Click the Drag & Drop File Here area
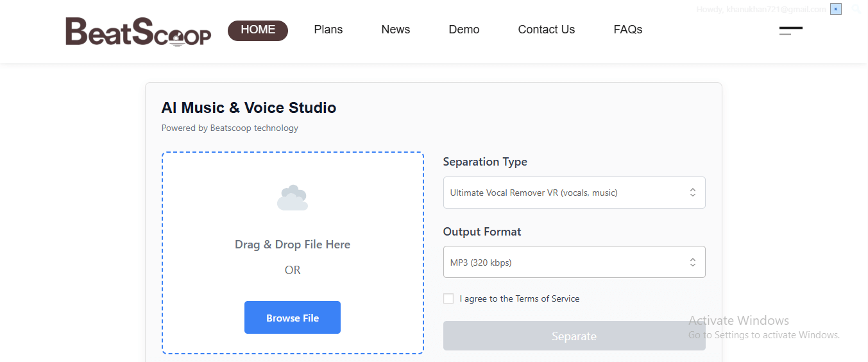 click(293, 245)
